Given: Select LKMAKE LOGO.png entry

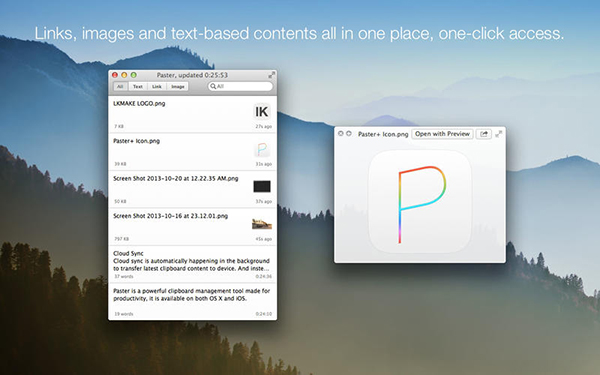Looking at the screenshot, I should [192, 114].
